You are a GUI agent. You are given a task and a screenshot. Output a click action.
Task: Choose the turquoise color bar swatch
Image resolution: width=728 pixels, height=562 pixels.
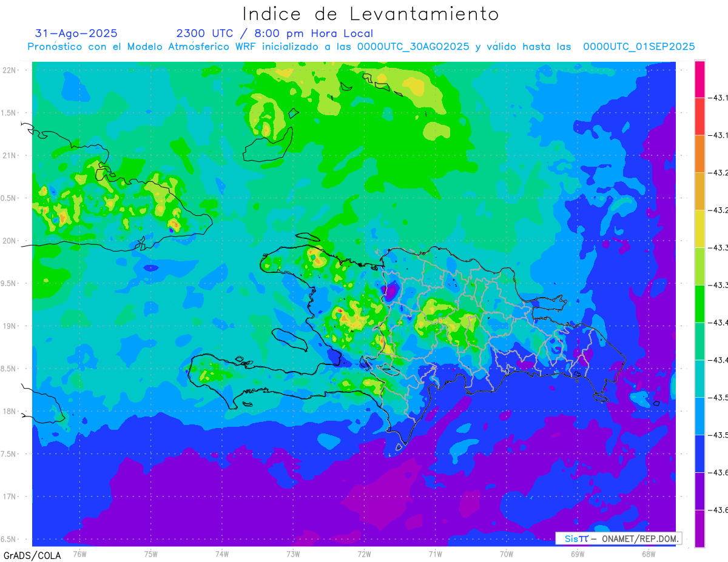[700, 378]
